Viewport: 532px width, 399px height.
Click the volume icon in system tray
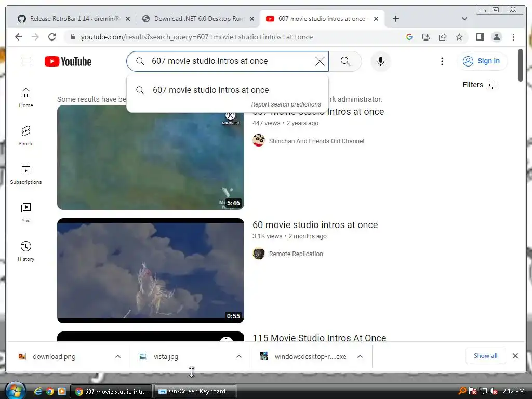(x=494, y=391)
